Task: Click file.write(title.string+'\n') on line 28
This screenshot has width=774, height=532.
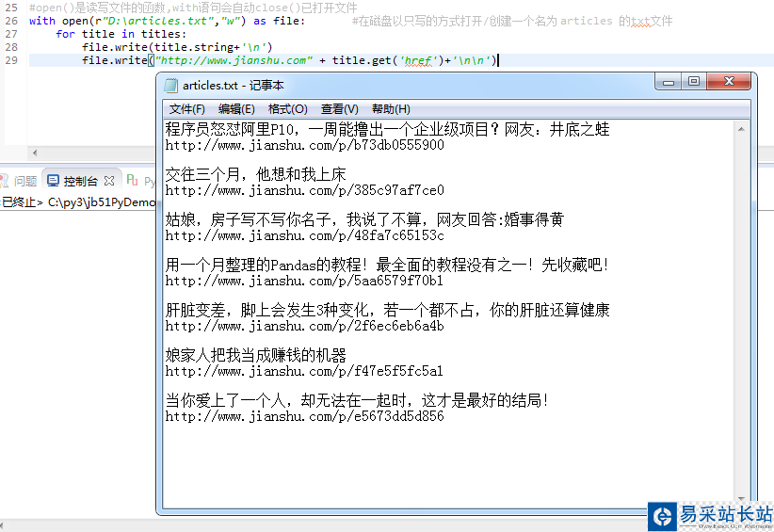Action: click(177, 47)
